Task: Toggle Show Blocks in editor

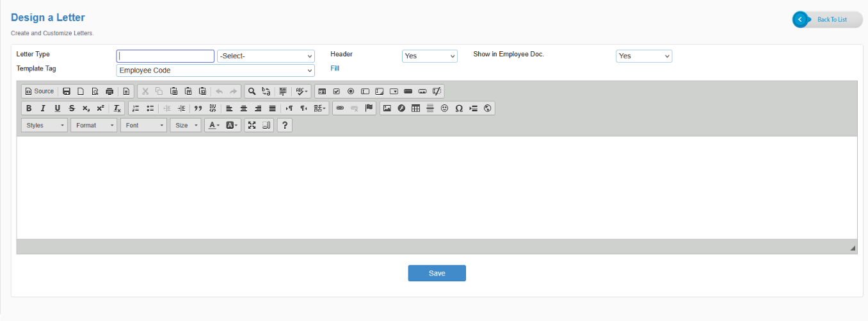Action: pos(266,125)
